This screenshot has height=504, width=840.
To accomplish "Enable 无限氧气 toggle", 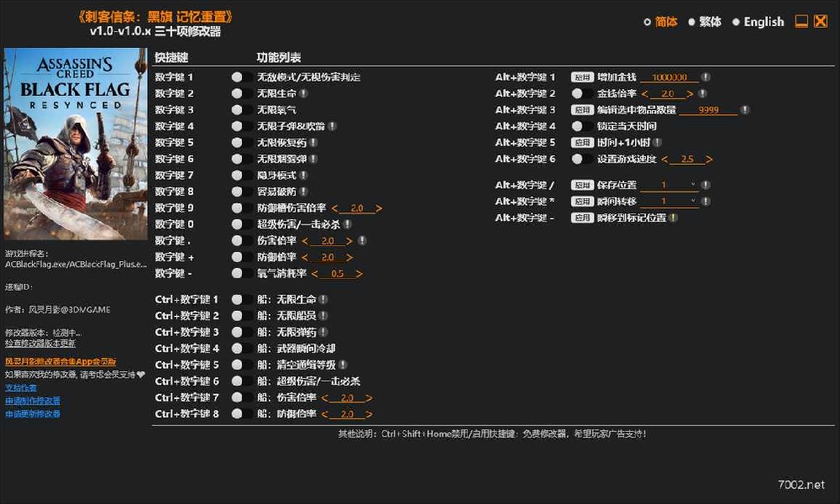I will pos(242,110).
